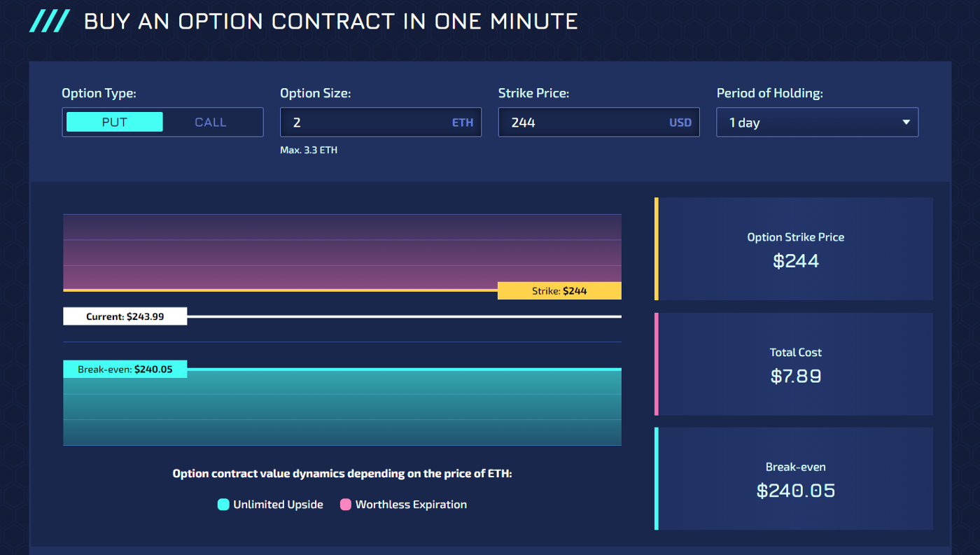Click the Break-even: $240.05 chart label

click(125, 369)
